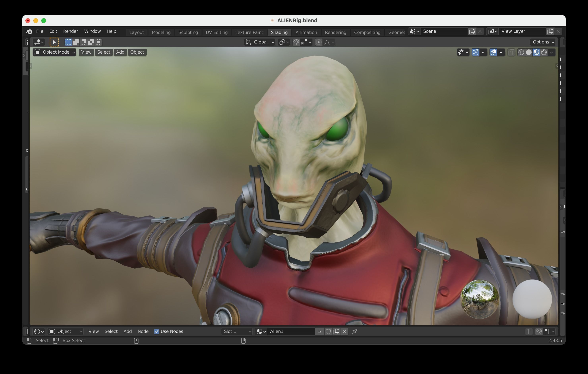Open the 3D viewport View menu
The width and height of the screenshot is (588, 374).
pyautogui.click(x=86, y=52)
